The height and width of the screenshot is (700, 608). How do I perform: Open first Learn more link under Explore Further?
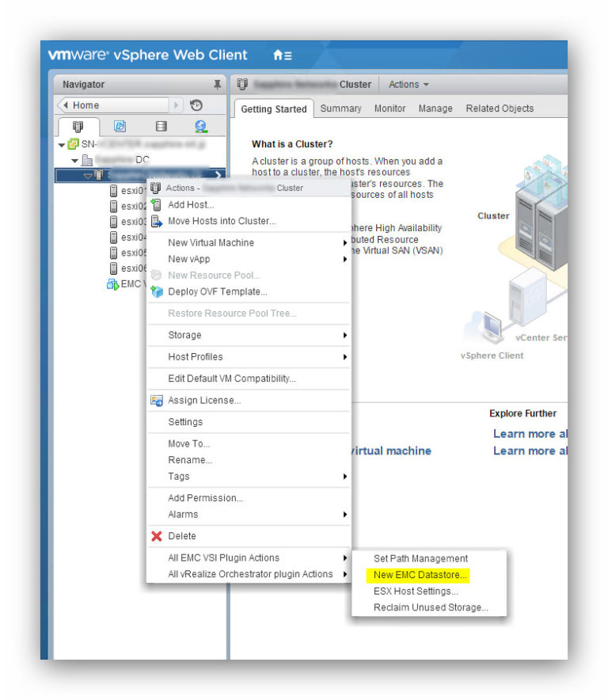click(530, 434)
